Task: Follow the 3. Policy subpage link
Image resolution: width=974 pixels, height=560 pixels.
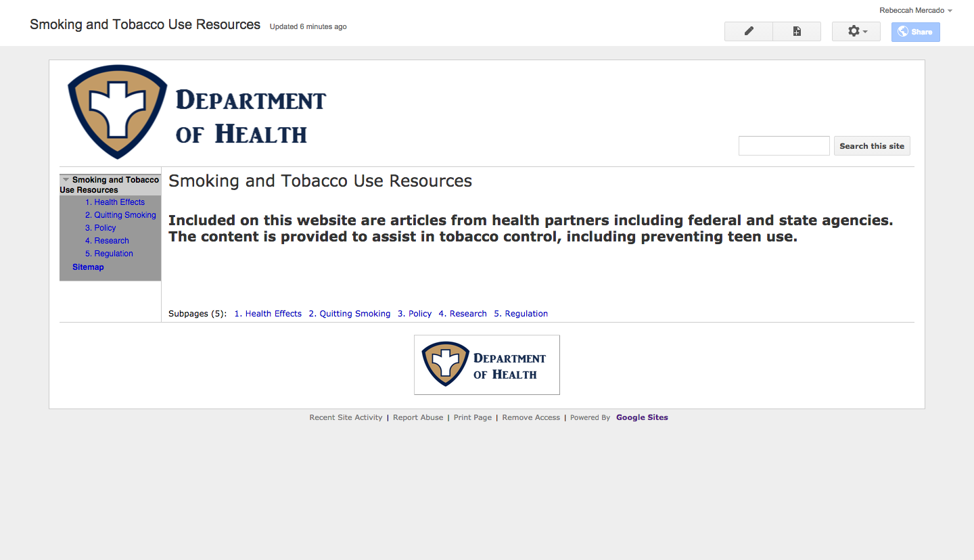Action: click(415, 314)
